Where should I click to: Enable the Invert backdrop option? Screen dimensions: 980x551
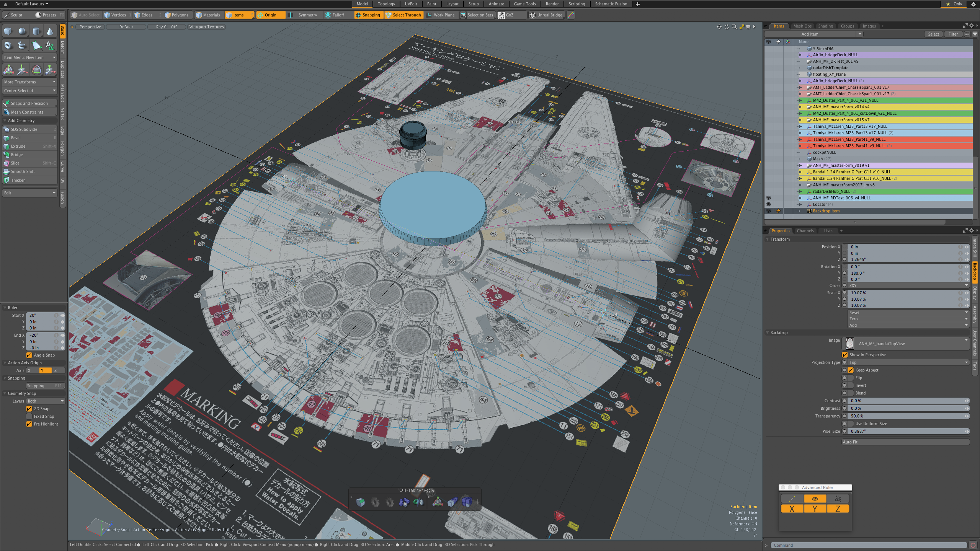[x=851, y=385]
